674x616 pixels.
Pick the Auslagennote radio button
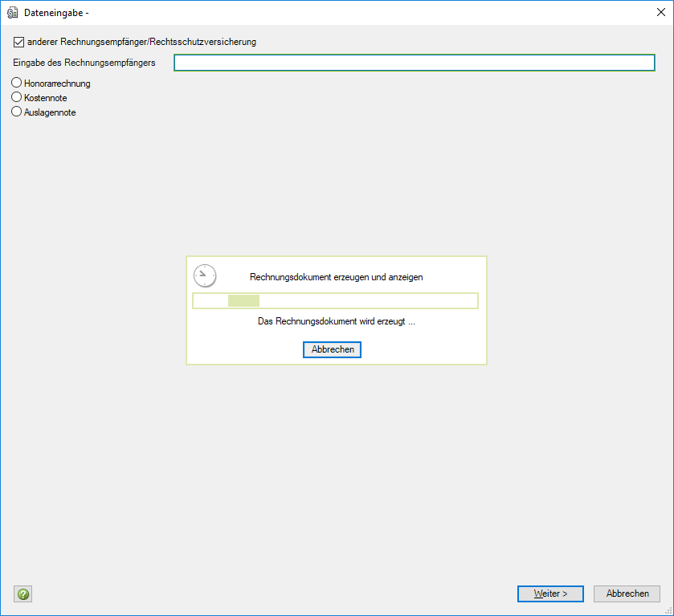click(17, 112)
